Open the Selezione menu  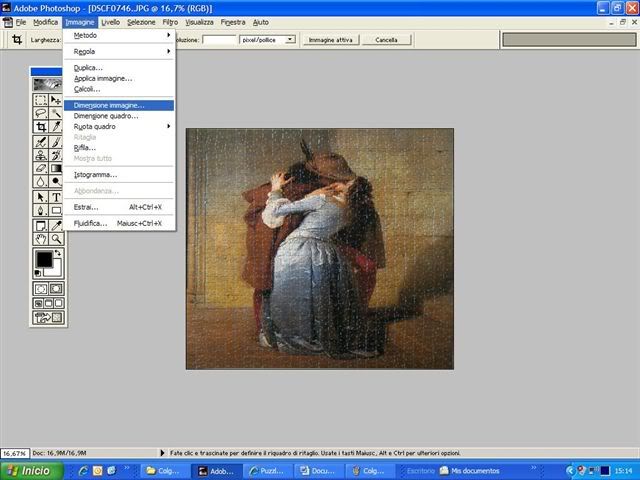click(x=141, y=22)
